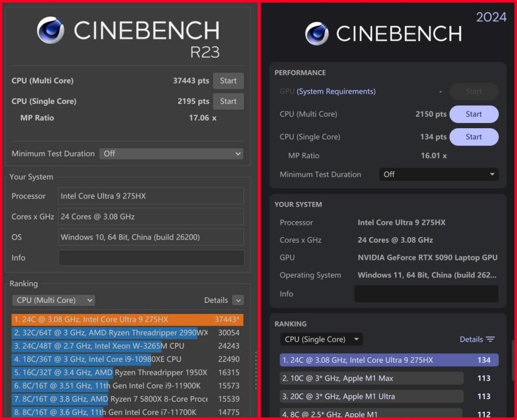Select the Threadripper 2990WX ranking row
This screenshot has height=420, width=517.
[x=127, y=333]
